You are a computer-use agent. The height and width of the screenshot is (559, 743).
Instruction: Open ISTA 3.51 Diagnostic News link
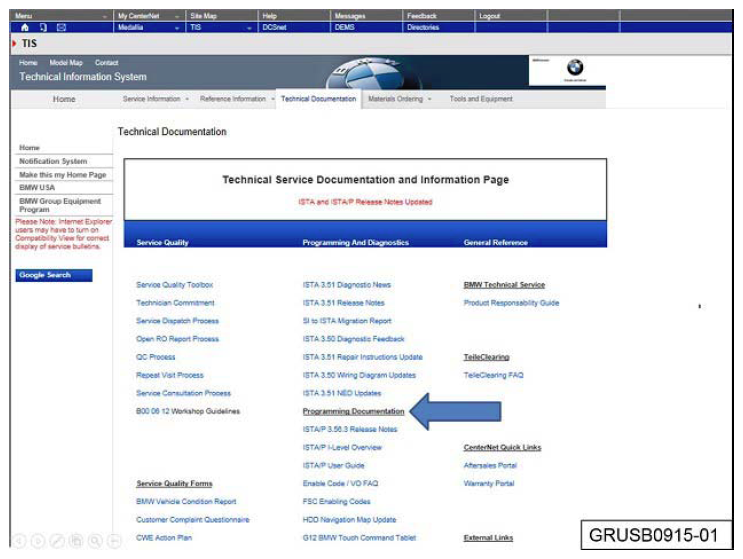[x=347, y=285]
